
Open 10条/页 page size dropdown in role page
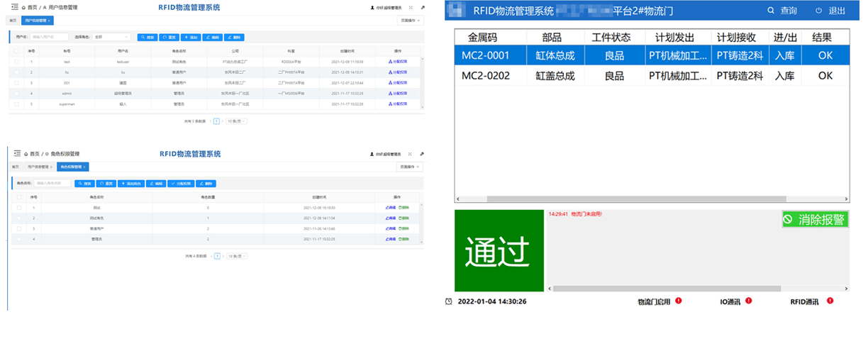click(236, 256)
